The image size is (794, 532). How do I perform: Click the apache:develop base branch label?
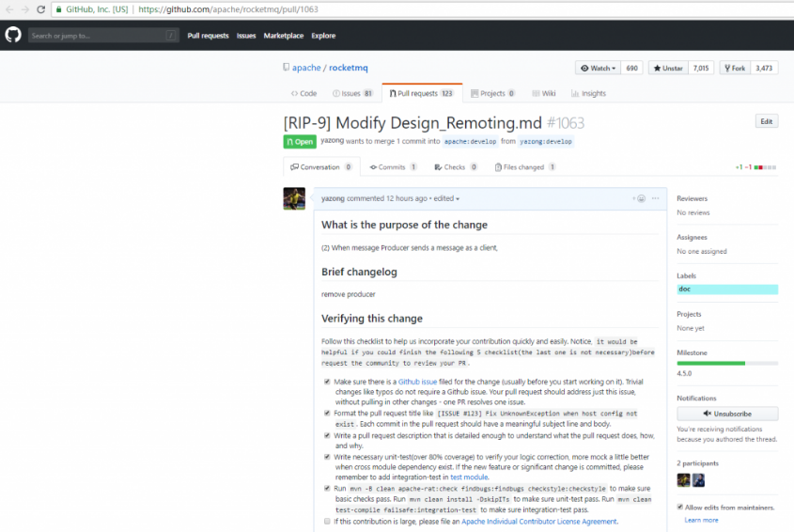click(471, 141)
